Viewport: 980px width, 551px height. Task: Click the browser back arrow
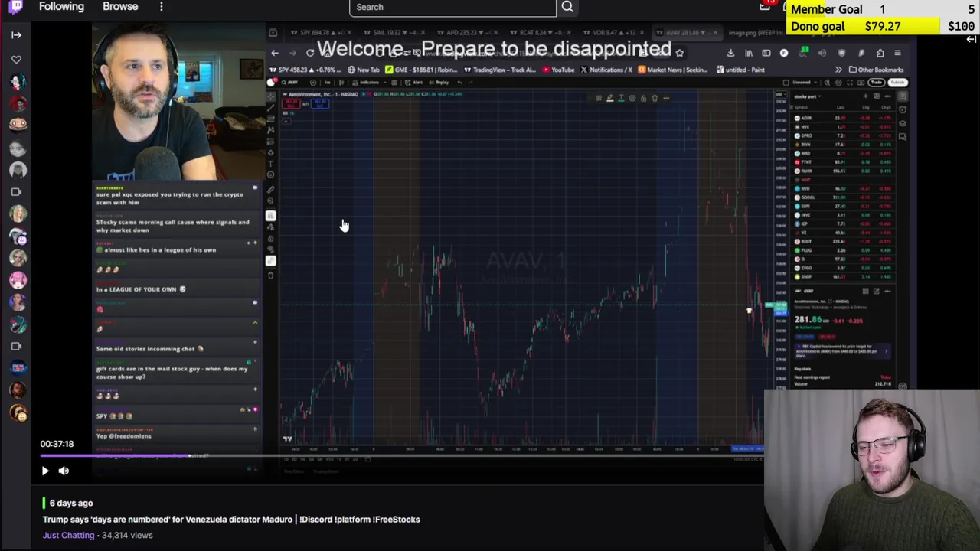point(275,53)
